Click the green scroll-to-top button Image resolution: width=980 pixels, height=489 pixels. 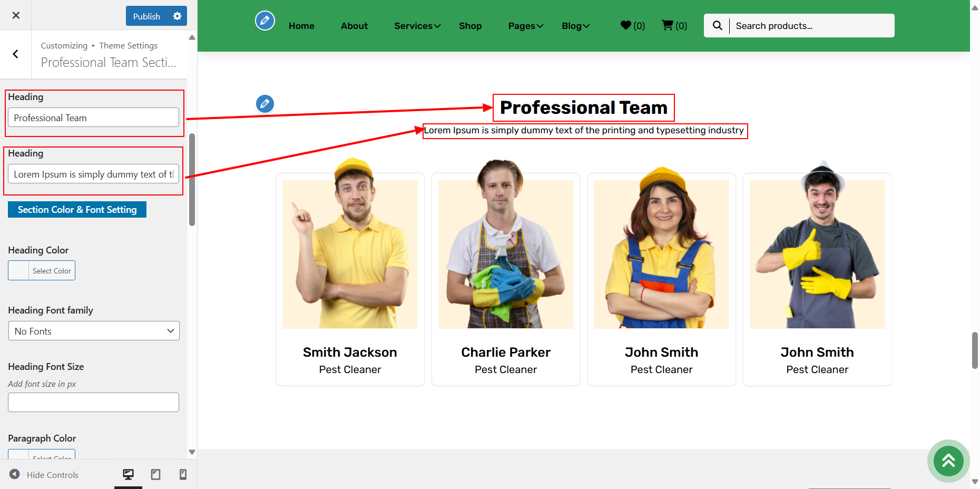tap(948, 461)
